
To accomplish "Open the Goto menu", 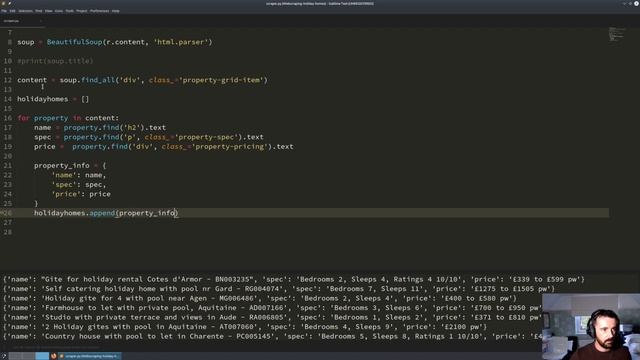I will point(59,11).
